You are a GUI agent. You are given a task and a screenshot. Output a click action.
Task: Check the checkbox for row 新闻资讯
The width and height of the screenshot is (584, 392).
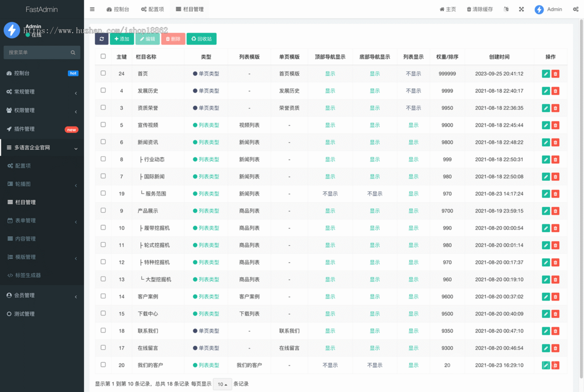pos(103,142)
